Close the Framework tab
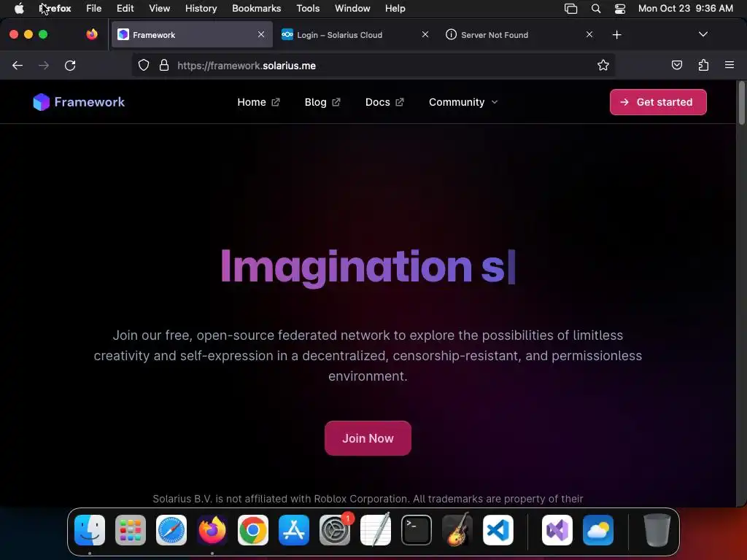 (x=261, y=34)
